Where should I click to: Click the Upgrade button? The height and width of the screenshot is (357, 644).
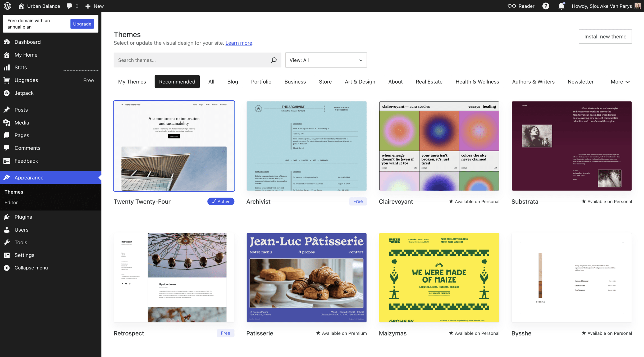click(82, 24)
